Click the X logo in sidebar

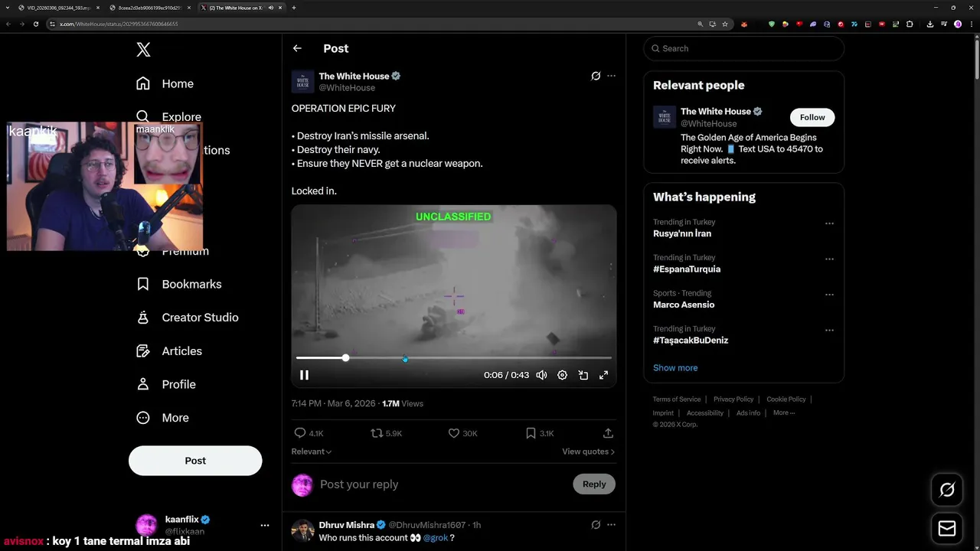[x=143, y=50]
